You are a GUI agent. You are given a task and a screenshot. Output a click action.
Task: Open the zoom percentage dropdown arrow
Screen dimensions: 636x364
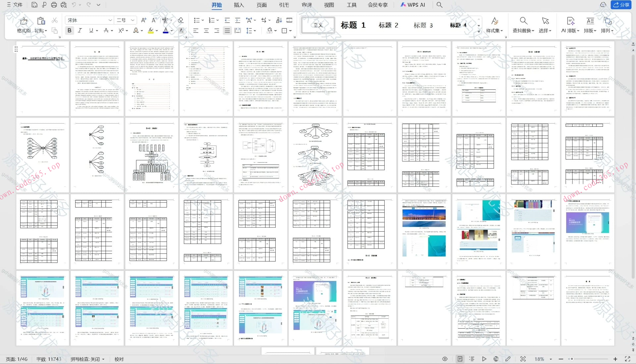tap(551, 359)
